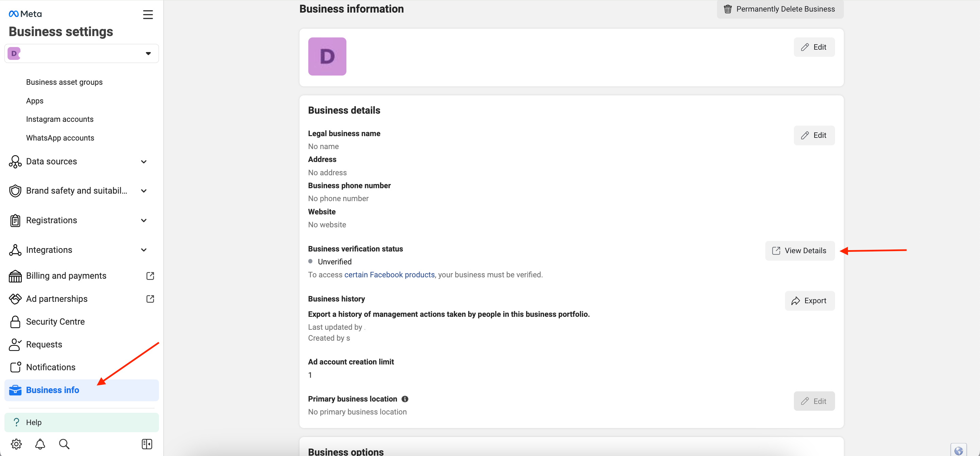Open the hamburger menu icon
980x456 pixels.
click(x=148, y=14)
